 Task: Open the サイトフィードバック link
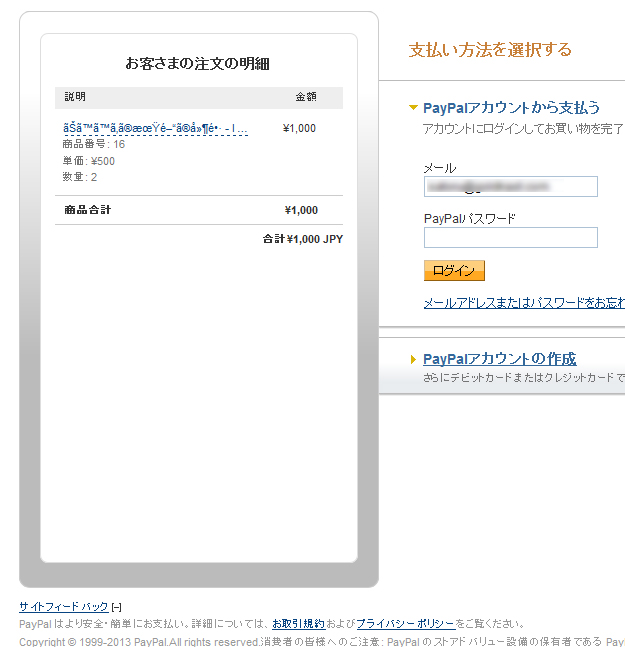click(63, 607)
